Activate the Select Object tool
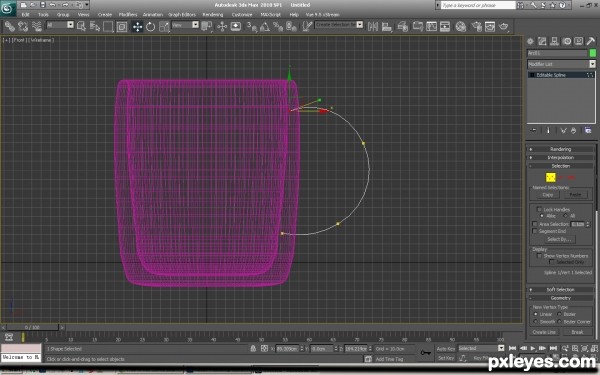This screenshot has height=375, width=600. 82,26
